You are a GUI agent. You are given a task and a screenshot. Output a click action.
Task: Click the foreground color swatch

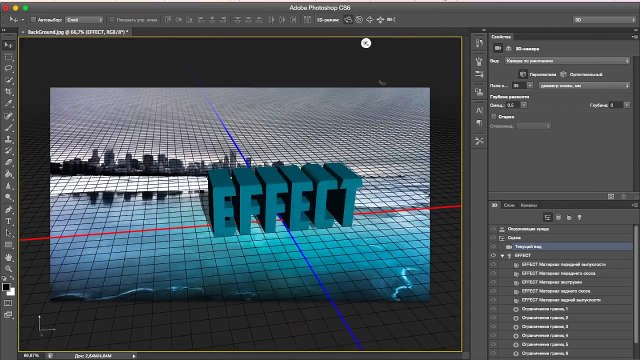tap(6, 287)
